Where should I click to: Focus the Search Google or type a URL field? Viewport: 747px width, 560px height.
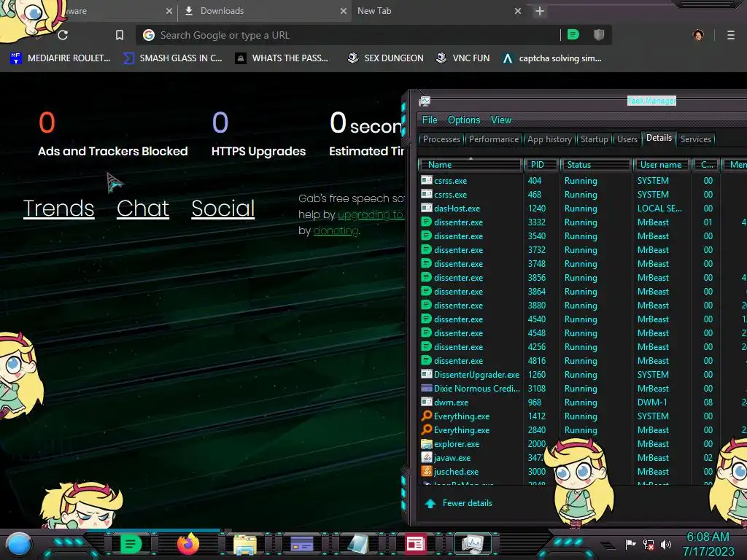tap(352, 35)
